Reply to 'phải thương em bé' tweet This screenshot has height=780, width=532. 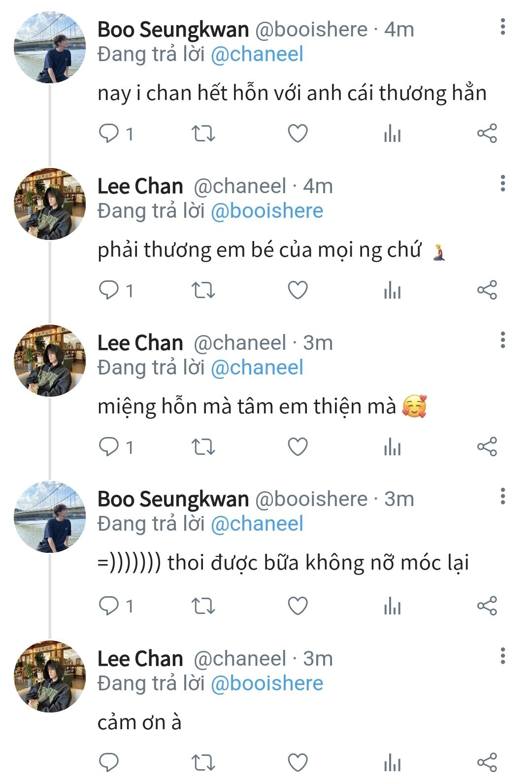pyautogui.click(x=109, y=290)
